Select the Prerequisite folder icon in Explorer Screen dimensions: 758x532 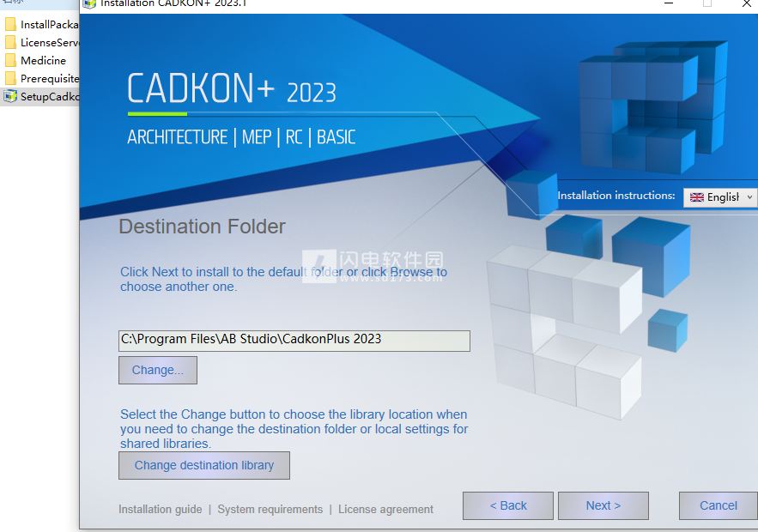pyautogui.click(x=10, y=78)
